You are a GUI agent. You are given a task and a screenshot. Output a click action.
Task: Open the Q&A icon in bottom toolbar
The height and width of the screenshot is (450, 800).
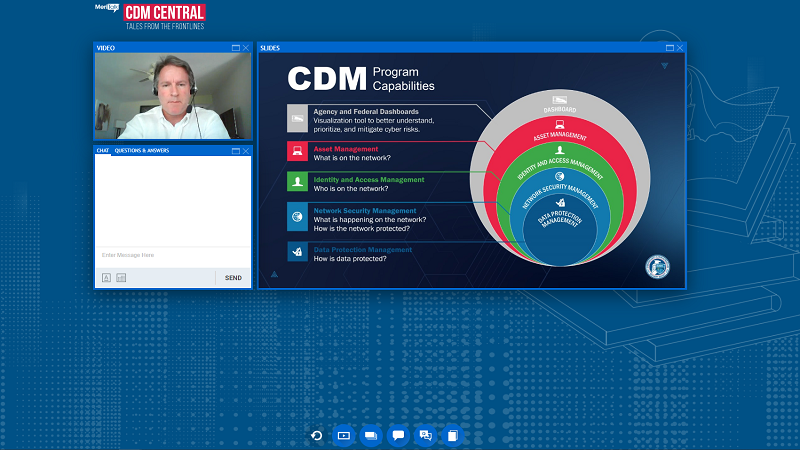(425, 435)
